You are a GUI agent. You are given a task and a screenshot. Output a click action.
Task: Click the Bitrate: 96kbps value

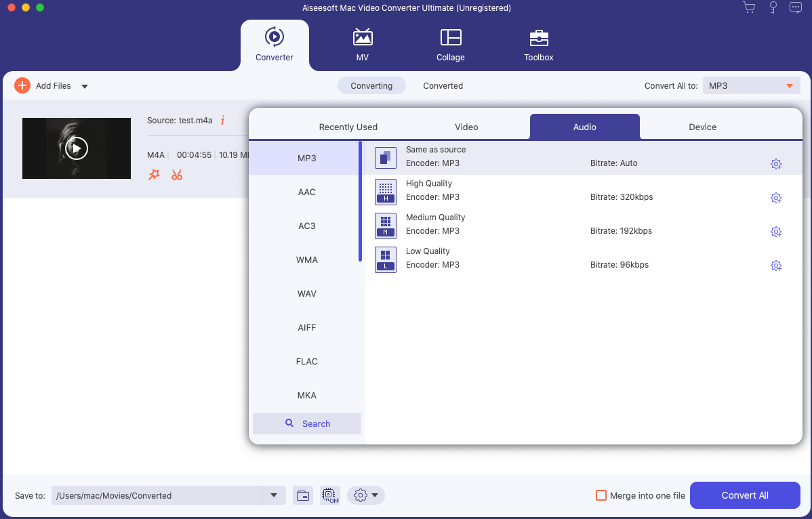click(620, 264)
